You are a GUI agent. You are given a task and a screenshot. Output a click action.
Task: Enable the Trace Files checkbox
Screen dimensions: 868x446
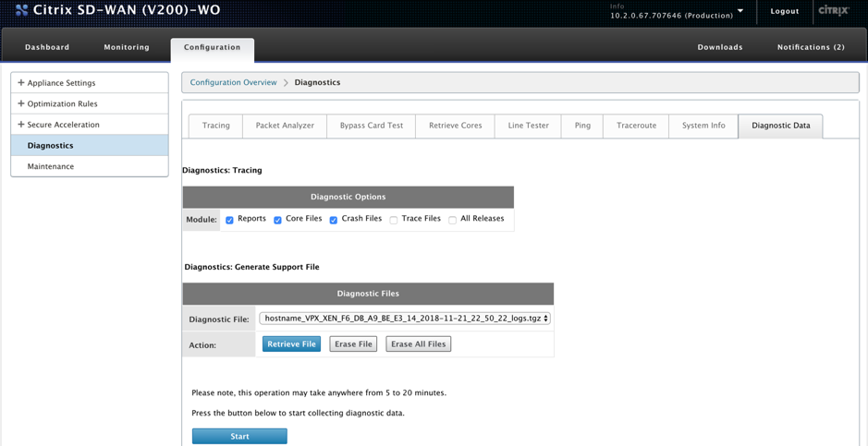point(394,220)
